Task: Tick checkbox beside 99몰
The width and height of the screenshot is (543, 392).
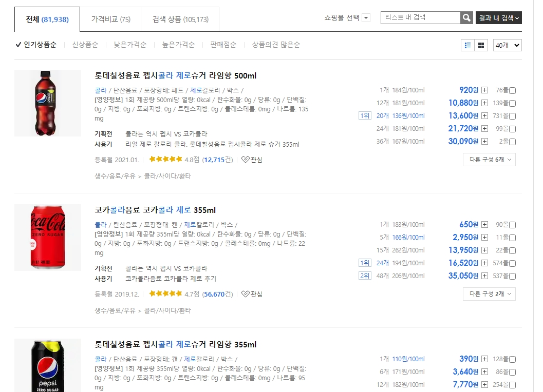Action: click(513, 129)
